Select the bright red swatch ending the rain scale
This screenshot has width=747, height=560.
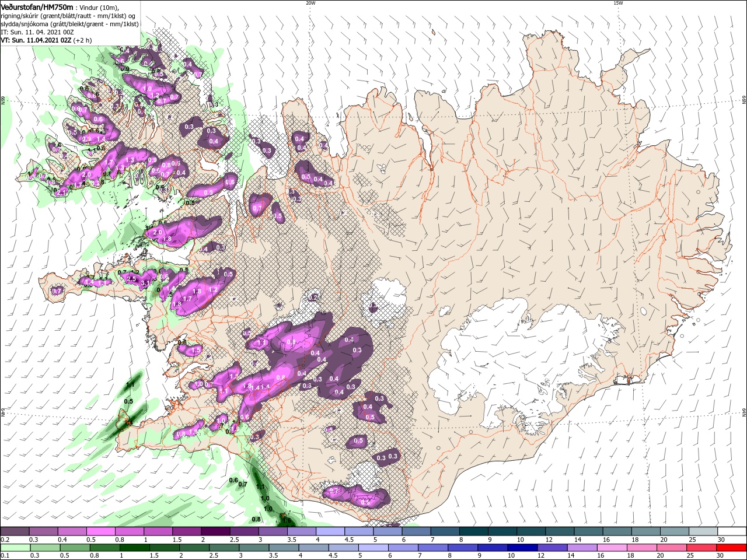click(x=732, y=548)
